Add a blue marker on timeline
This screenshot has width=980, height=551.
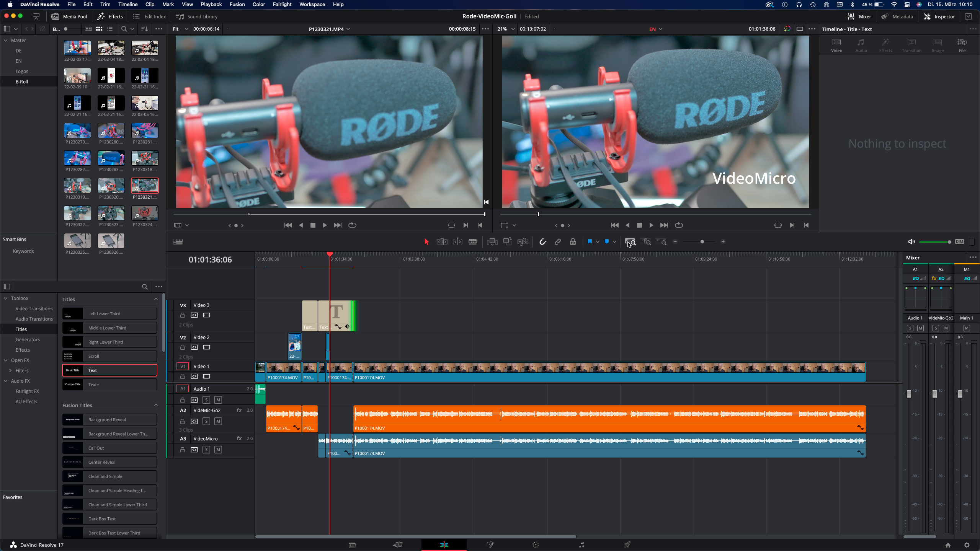(607, 241)
